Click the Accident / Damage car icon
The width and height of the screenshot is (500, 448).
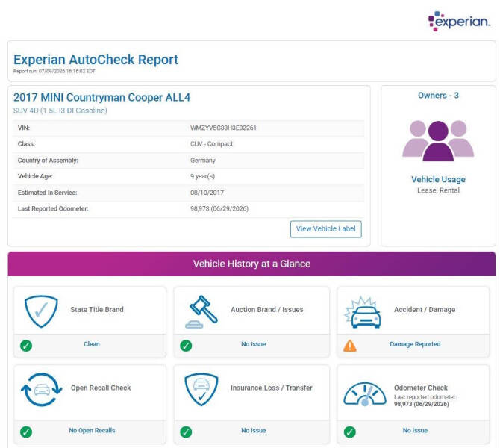point(363,312)
